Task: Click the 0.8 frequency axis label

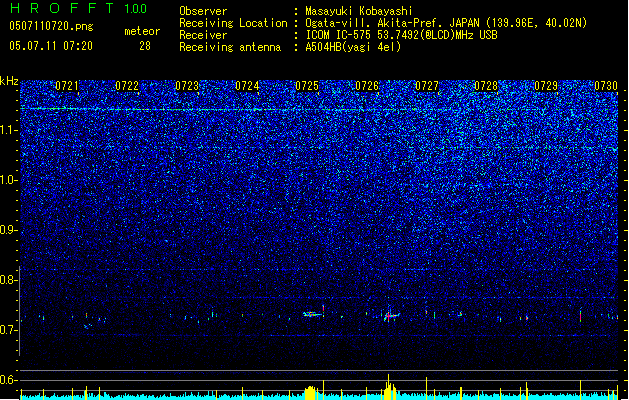Action: (x=9, y=280)
